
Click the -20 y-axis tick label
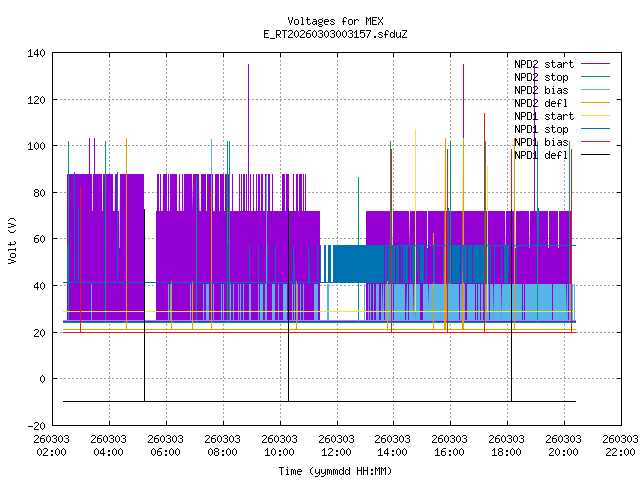35,425
